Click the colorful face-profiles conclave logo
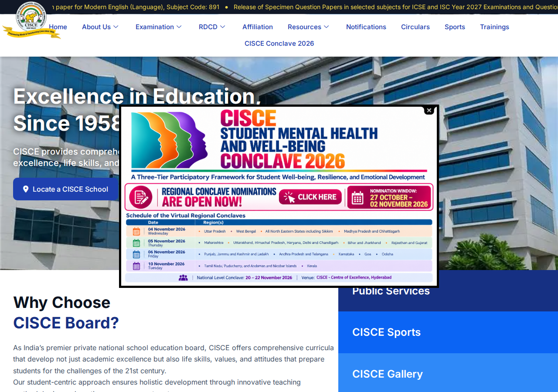The width and height of the screenshot is (558, 392). point(169,140)
